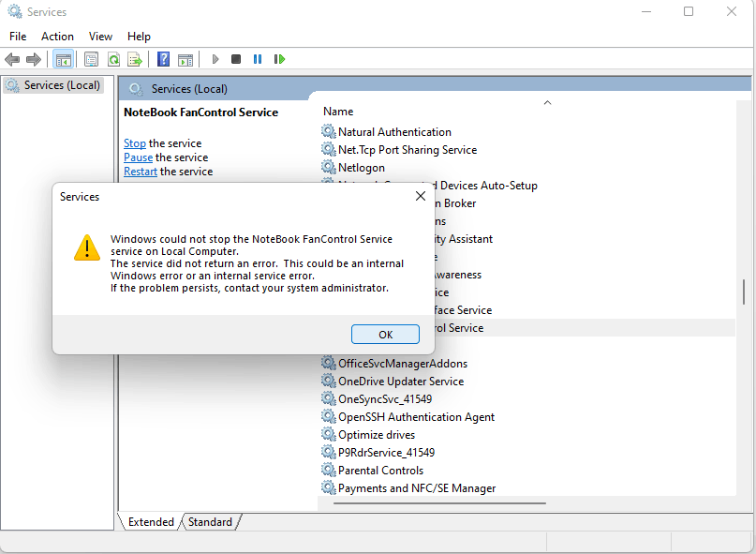756x554 pixels.
Task: Select the OpenSSH Authentication Agent row
Action: click(x=526, y=417)
